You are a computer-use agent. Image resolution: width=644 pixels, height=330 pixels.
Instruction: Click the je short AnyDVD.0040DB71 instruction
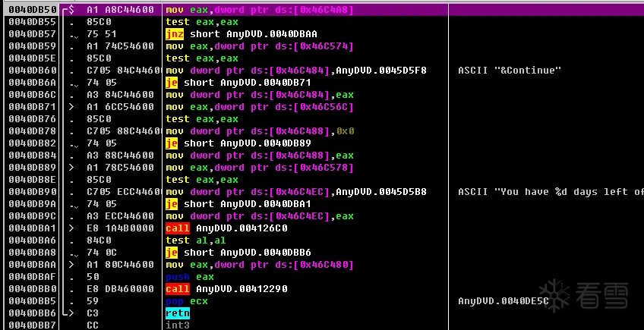(x=238, y=83)
